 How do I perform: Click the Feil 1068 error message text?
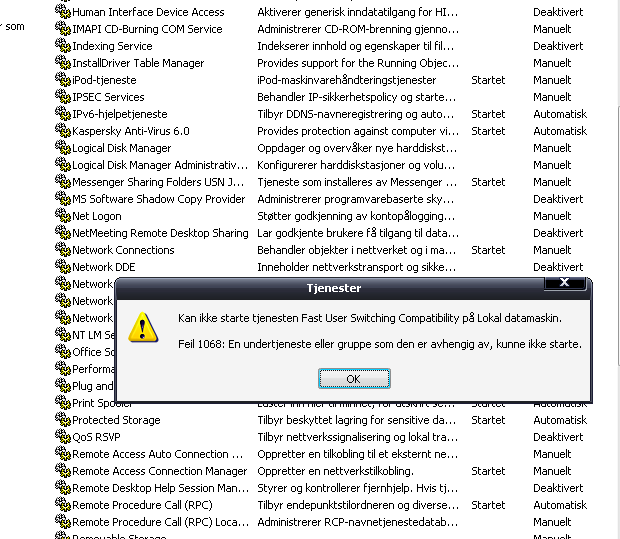[x=380, y=344]
